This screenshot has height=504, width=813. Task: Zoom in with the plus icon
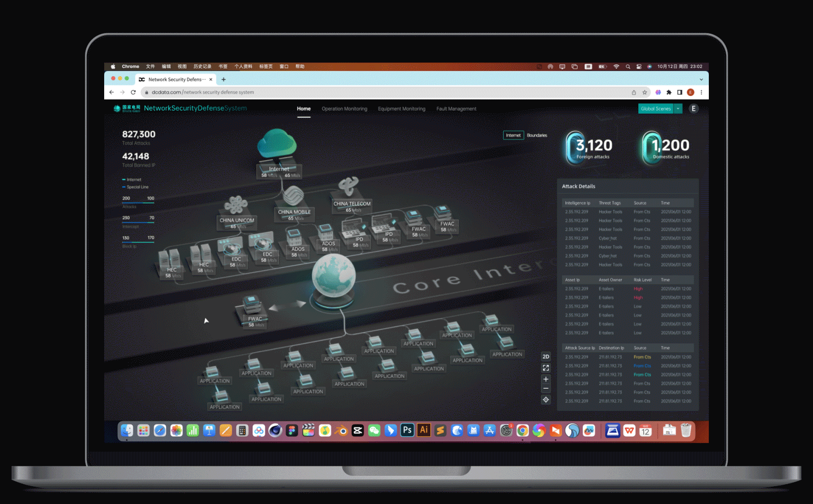(x=546, y=379)
